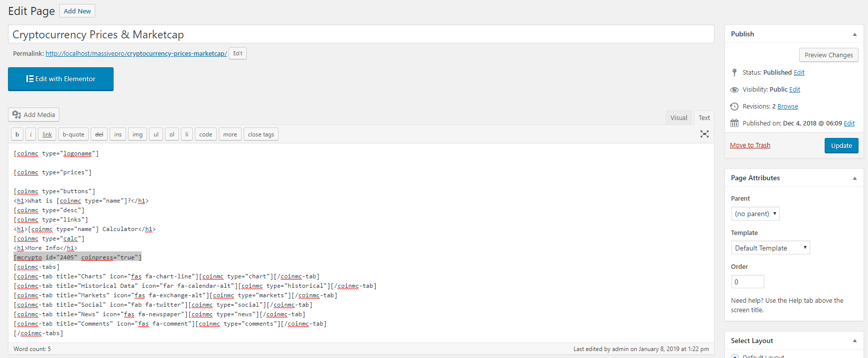This screenshot has width=868, height=358.
Task: Insert bold tag with b button
Action: click(x=17, y=134)
